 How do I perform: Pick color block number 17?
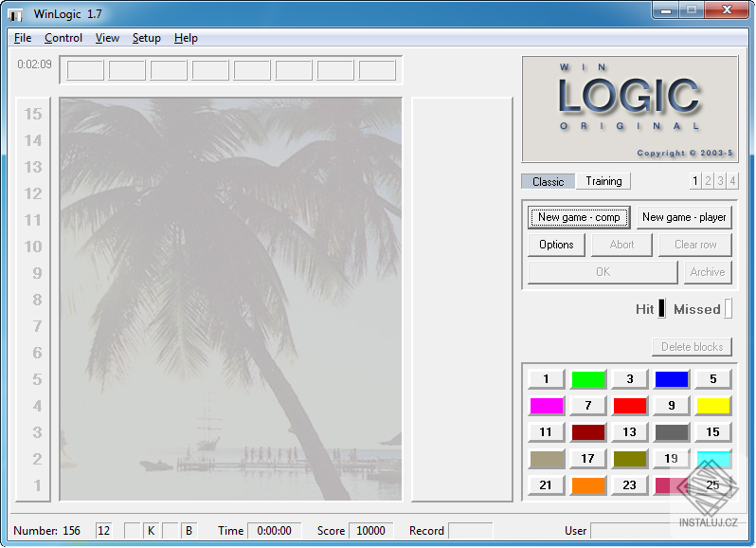click(588, 459)
